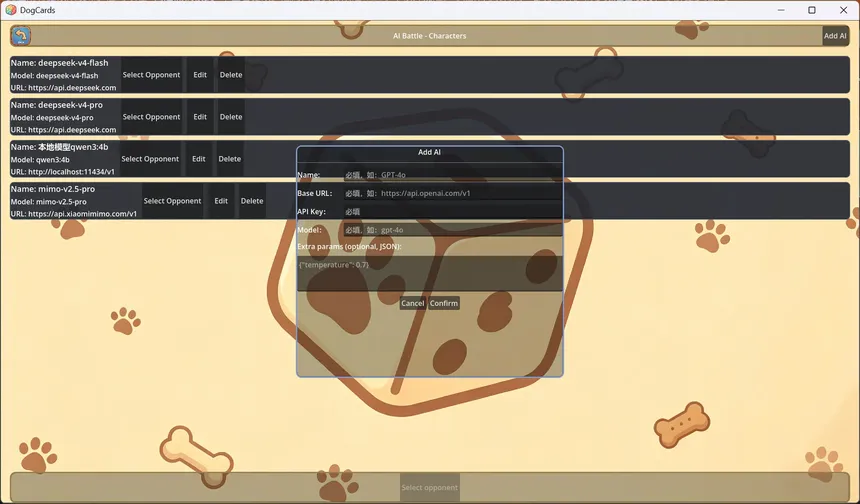Select Opponent for deepseek-v4-pro
The width and height of the screenshot is (860, 504).
[151, 117]
